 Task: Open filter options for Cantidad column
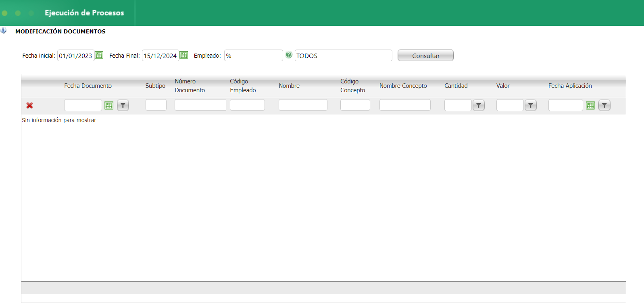[479, 106]
